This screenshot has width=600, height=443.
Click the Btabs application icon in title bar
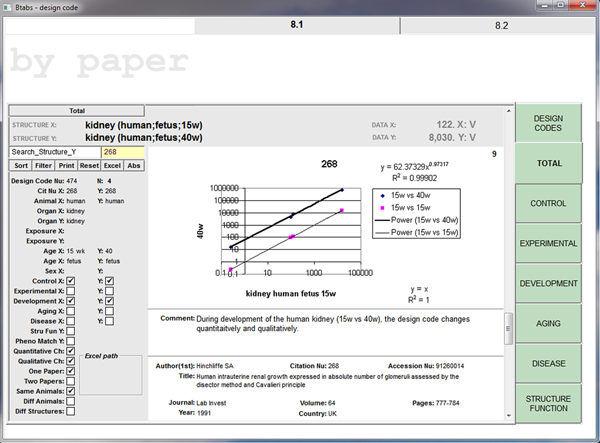pos(7,7)
